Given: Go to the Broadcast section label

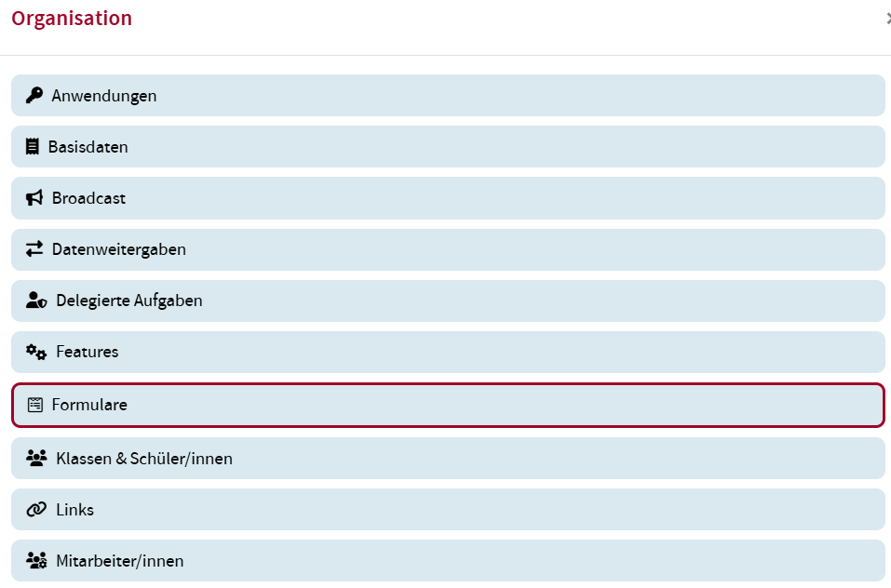Looking at the screenshot, I should 88,198.
